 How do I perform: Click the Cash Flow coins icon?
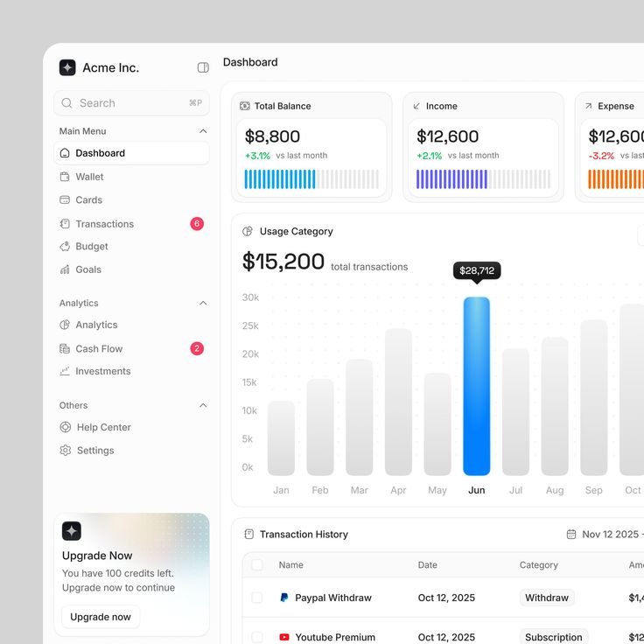65,348
